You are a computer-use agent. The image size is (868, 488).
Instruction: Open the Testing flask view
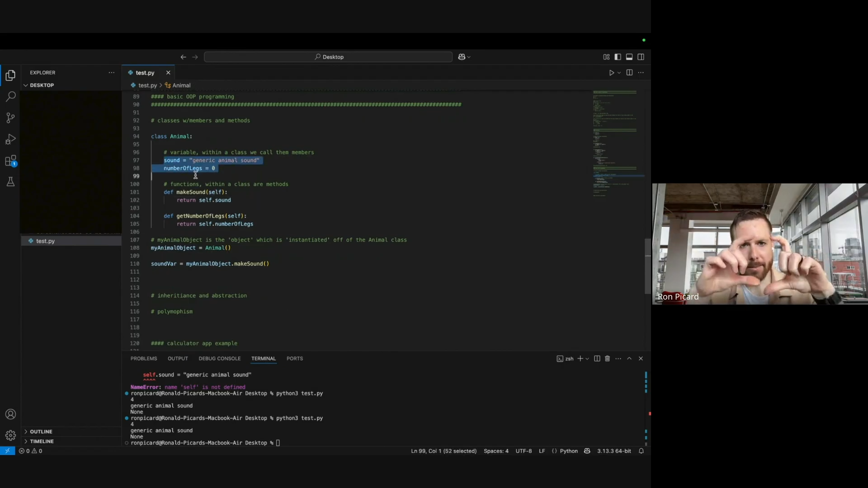point(10,182)
